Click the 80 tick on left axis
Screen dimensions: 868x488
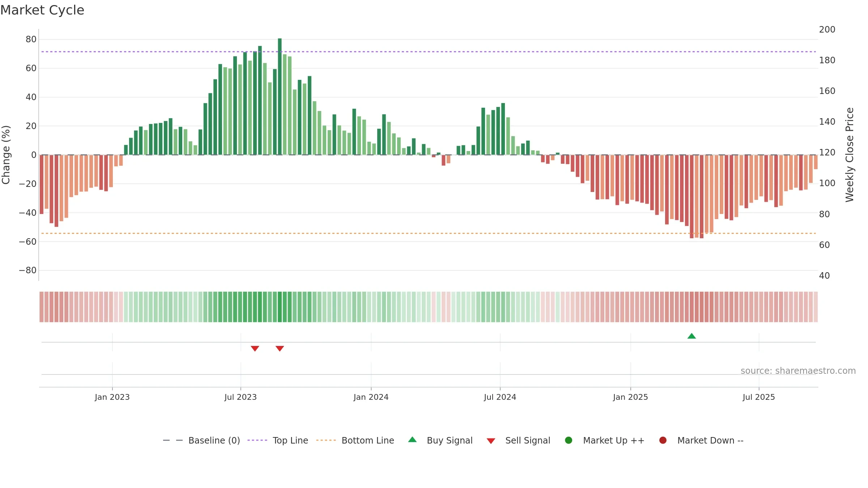[31, 39]
